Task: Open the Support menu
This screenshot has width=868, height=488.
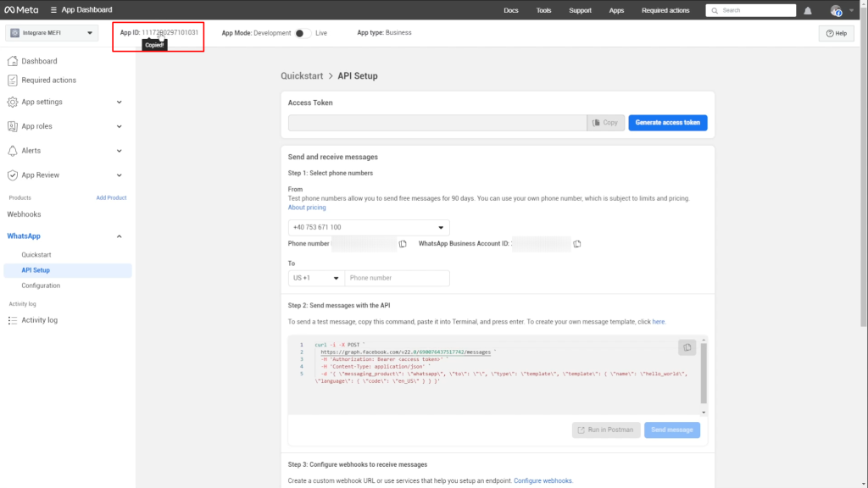Action: 580,10
